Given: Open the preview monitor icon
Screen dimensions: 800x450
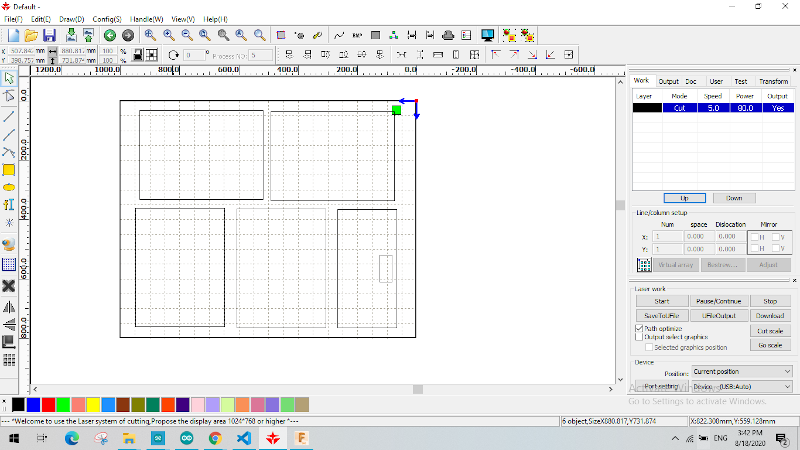Looking at the screenshot, I should [x=487, y=35].
